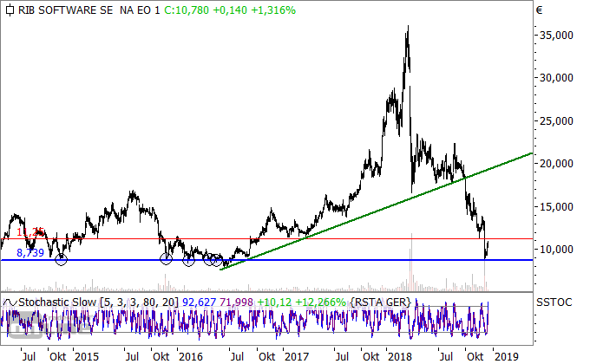Image resolution: width=590 pixels, height=364 pixels.
Task: Click the 2019 year label on time axis
Action: click(506, 356)
